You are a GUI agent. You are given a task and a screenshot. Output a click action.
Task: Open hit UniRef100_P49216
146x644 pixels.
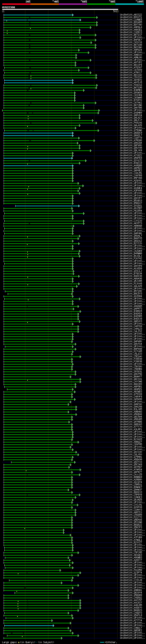click(131, 85)
